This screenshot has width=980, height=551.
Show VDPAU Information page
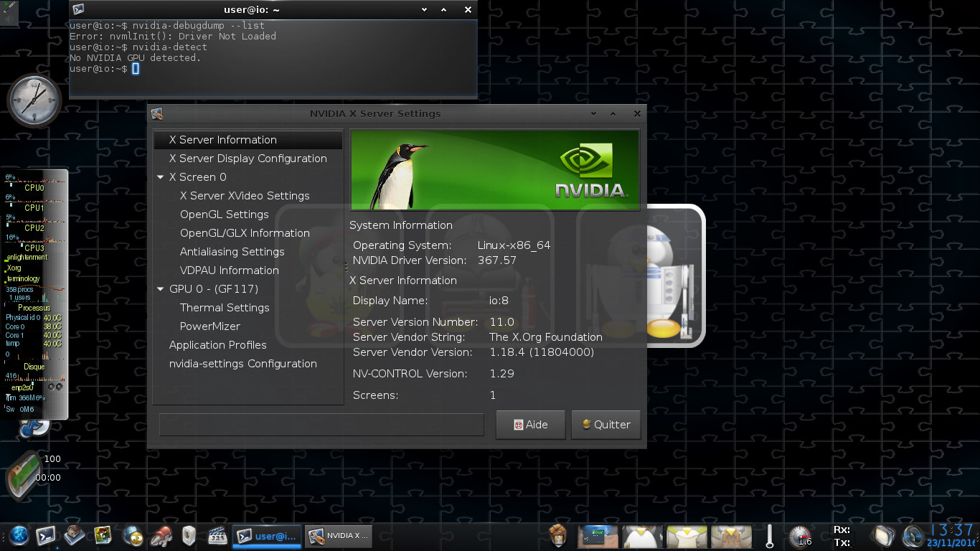click(230, 270)
